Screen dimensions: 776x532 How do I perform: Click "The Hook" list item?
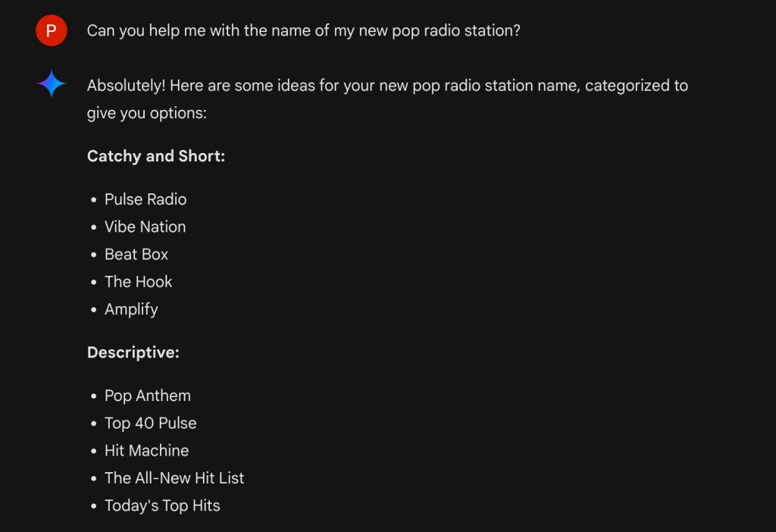pyautogui.click(x=138, y=282)
